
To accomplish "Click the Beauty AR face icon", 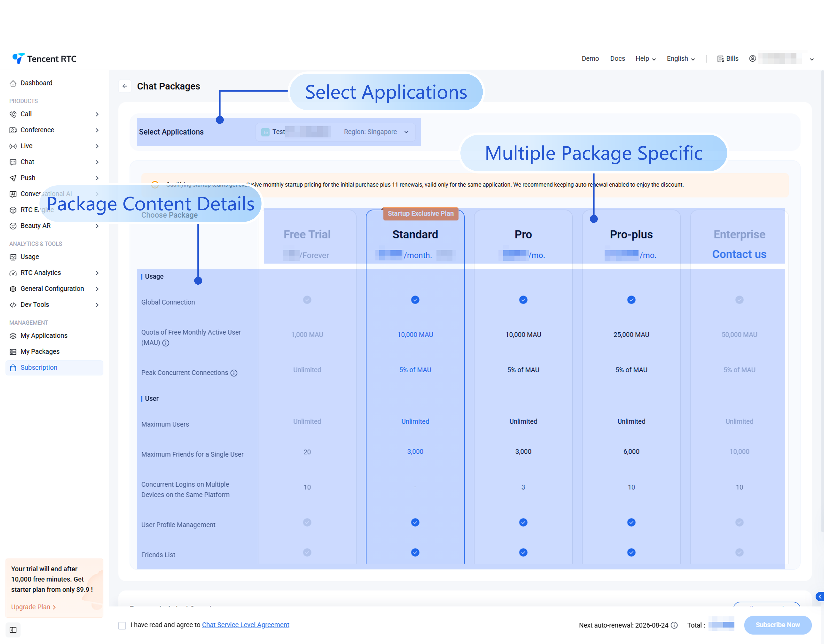I will click(13, 226).
